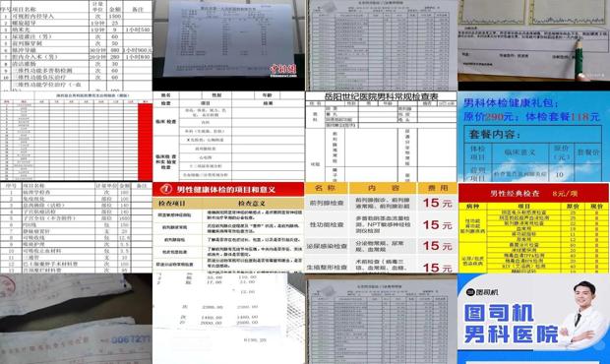The height and width of the screenshot is (364, 610).
Task: Open the 名称 内容 费用 15元 table image
Action: coord(381,227)
